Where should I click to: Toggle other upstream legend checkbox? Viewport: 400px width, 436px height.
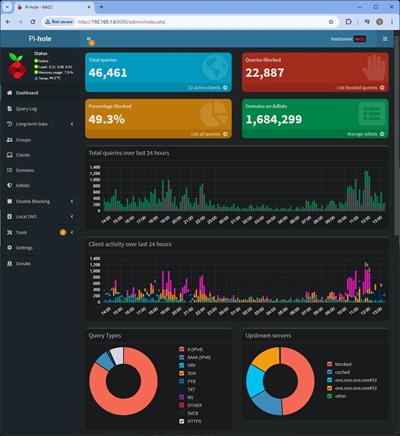[x=329, y=396]
